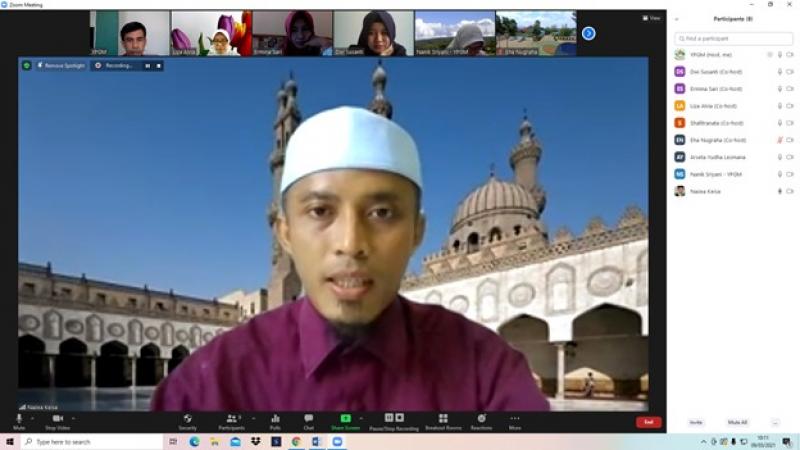The width and height of the screenshot is (800, 450).
Task: Toggle the Mute microphone button
Action: tap(19, 420)
